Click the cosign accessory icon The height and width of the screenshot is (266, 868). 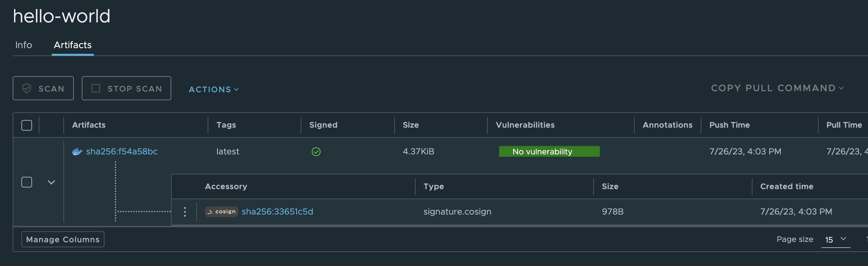click(x=221, y=212)
